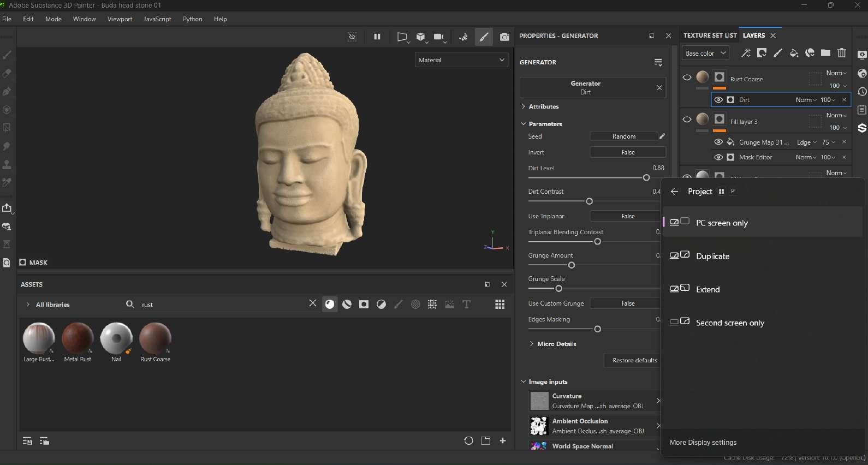
Task: Open the Base color channel dropdown
Action: click(705, 53)
